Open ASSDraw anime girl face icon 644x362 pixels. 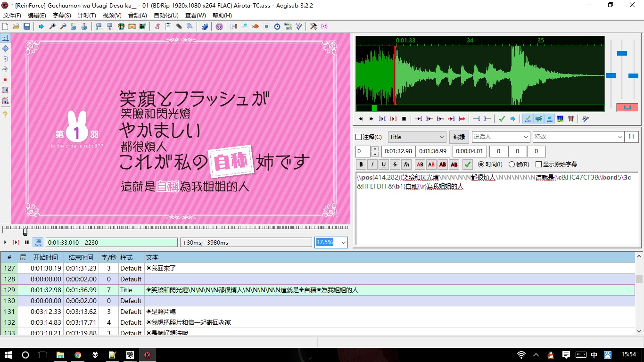(219, 26)
